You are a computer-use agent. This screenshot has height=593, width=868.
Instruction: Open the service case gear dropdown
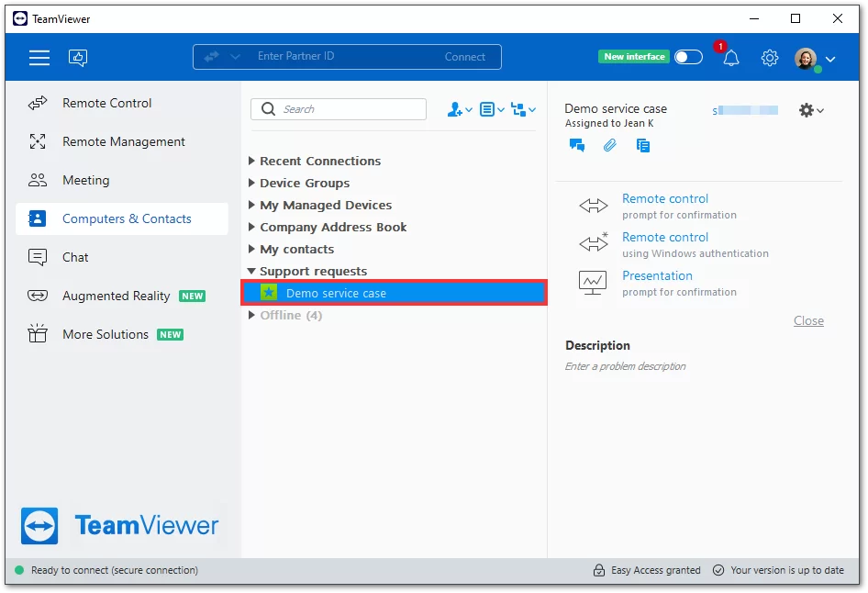810,110
